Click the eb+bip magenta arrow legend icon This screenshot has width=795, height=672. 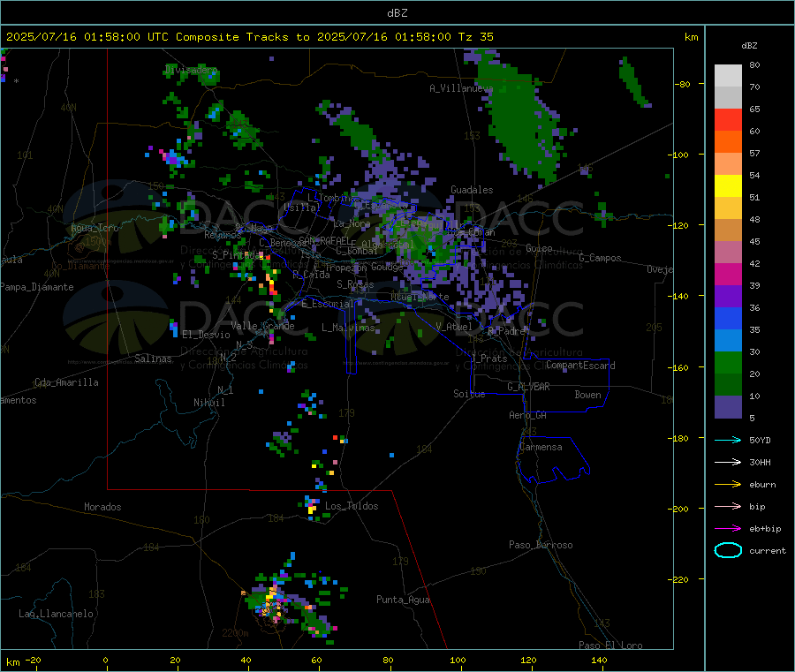point(728,528)
